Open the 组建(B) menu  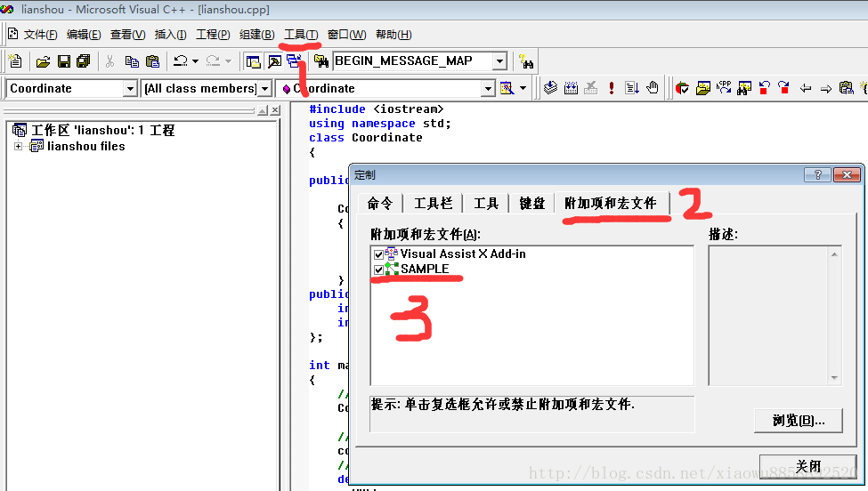pyautogui.click(x=256, y=35)
